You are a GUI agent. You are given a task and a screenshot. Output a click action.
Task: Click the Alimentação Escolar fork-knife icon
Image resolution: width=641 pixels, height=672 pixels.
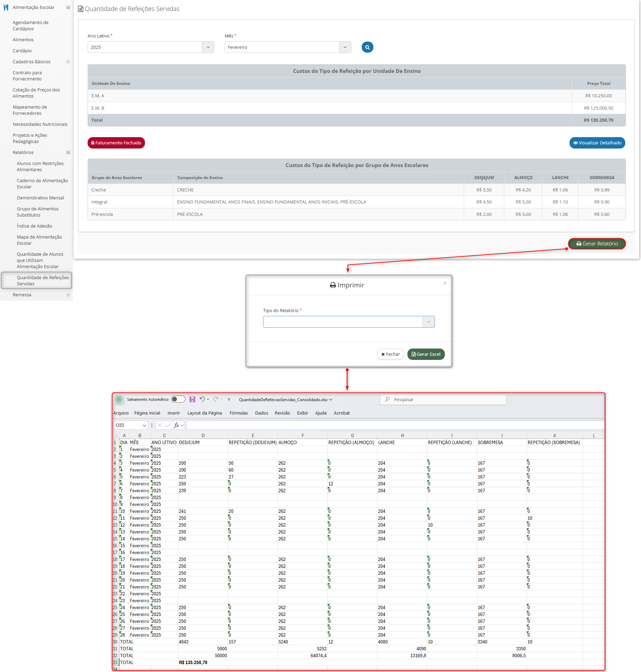point(5,7)
